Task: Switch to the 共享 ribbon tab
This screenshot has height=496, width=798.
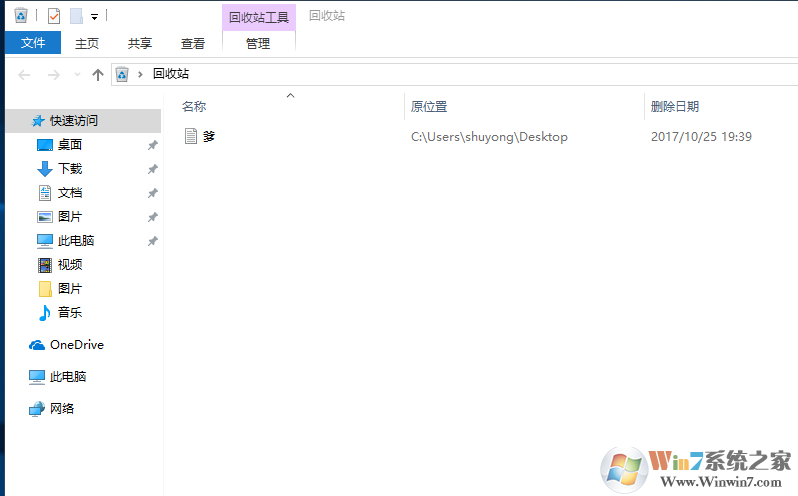Action: tap(140, 43)
